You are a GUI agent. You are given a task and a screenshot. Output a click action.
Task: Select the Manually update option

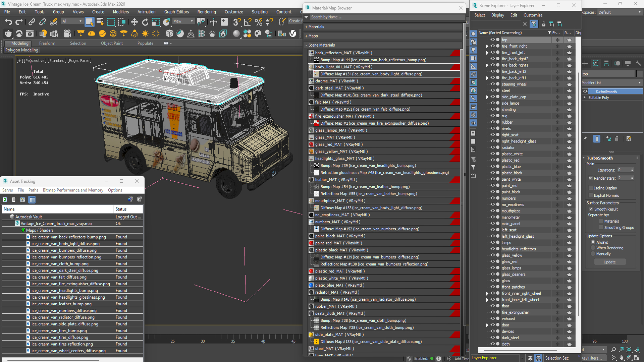[593, 254]
